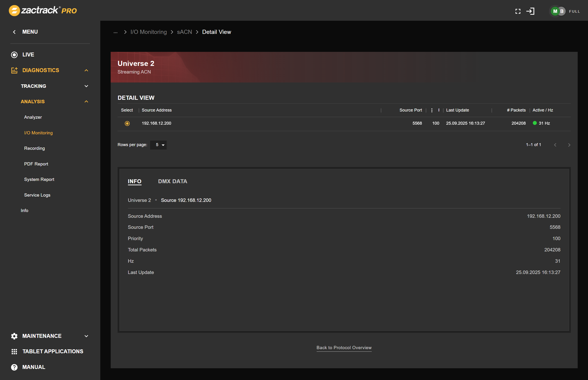This screenshot has width=588, height=380.
Task: Click the TABLET APPLICATIONS grid icon
Action: 14,351
